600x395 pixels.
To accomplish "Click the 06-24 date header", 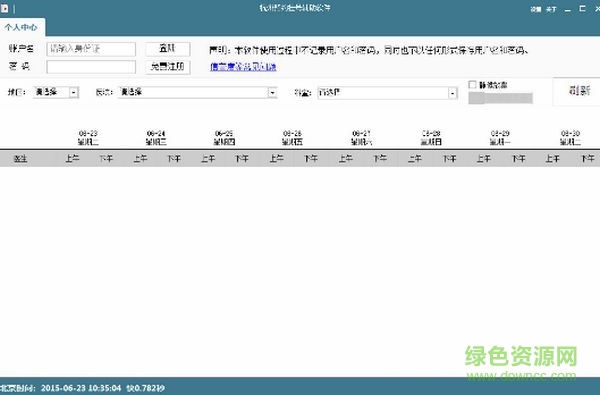I will tap(156, 137).
